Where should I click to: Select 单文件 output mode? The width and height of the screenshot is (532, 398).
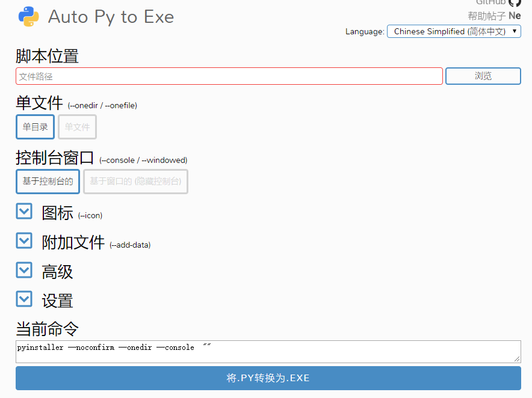77,126
